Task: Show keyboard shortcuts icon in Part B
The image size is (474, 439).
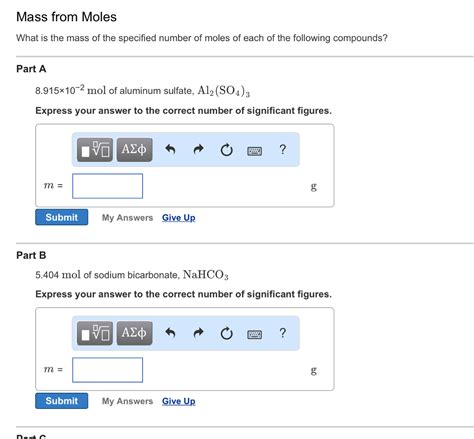Action: pos(255,334)
